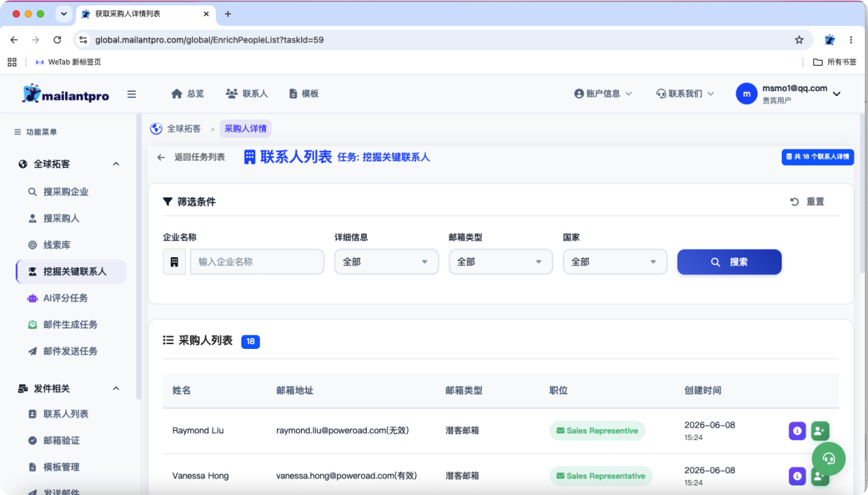Bookmark this page with the star icon
The height and width of the screenshot is (495, 868).
point(799,40)
